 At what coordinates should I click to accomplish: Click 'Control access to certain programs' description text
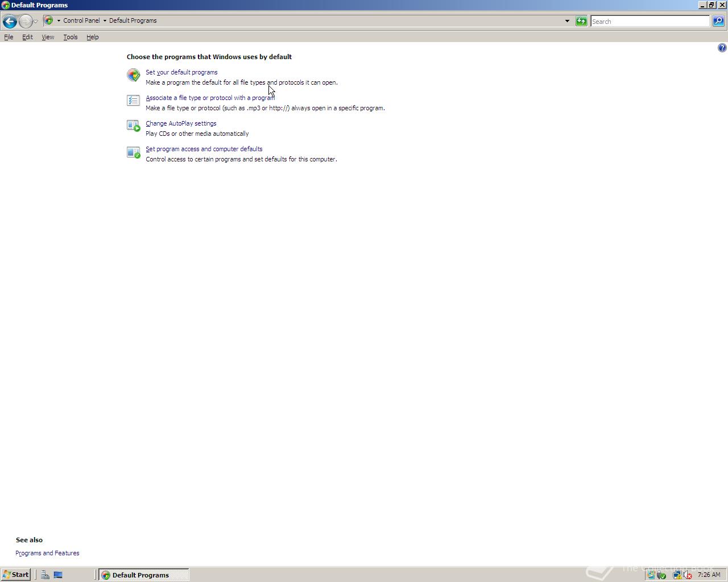coord(241,159)
